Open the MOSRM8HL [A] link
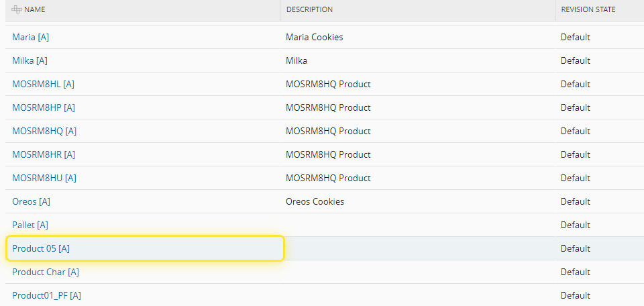Image resolution: width=644 pixels, height=306 pixels. [x=43, y=84]
